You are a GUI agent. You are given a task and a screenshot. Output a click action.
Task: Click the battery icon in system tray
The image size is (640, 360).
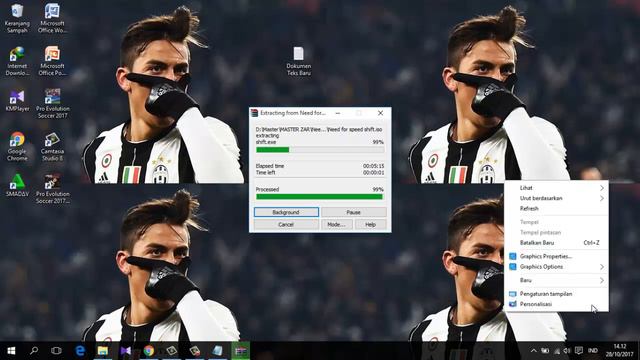545,351
